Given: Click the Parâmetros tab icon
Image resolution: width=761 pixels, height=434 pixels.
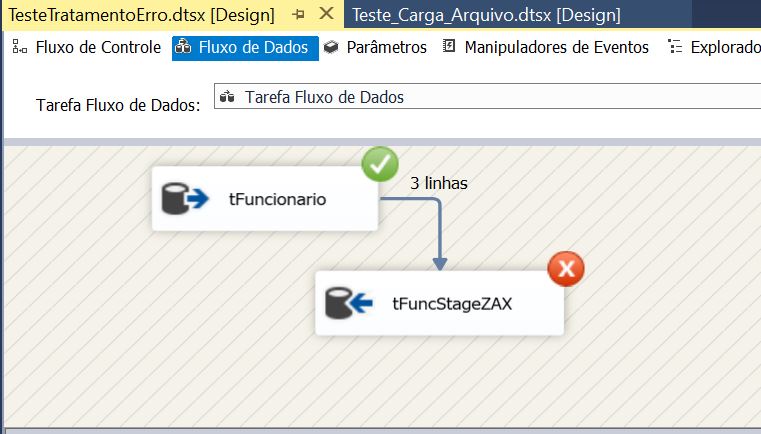Looking at the screenshot, I should click(331, 47).
